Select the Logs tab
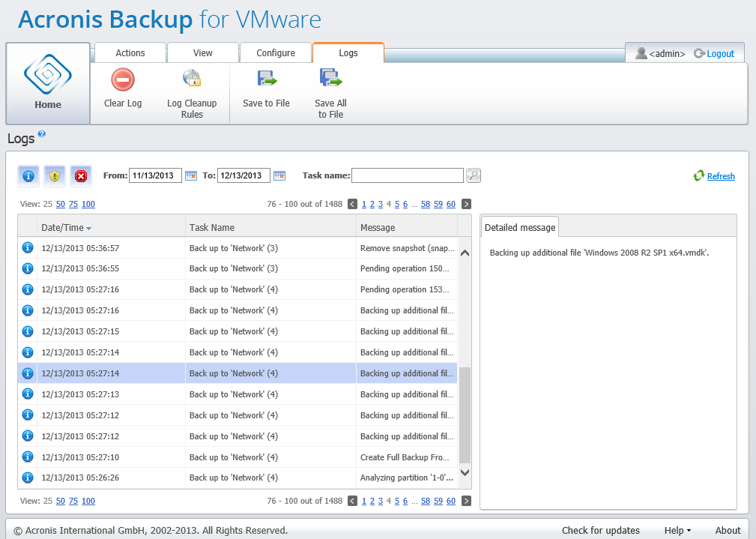Viewport: 756px width, 539px height. click(x=348, y=53)
